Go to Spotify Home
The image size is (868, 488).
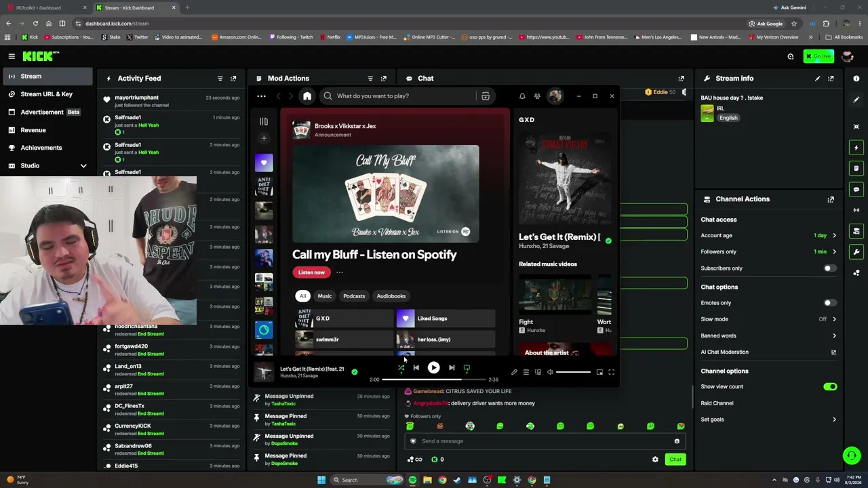click(307, 96)
